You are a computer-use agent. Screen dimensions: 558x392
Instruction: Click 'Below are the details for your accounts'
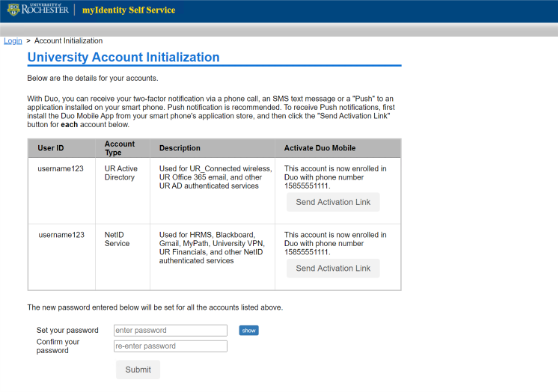click(x=93, y=78)
